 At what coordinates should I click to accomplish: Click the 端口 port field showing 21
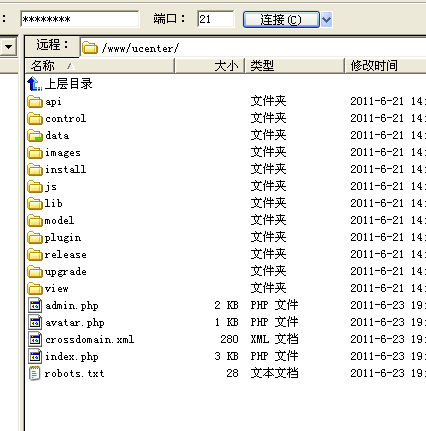point(215,19)
